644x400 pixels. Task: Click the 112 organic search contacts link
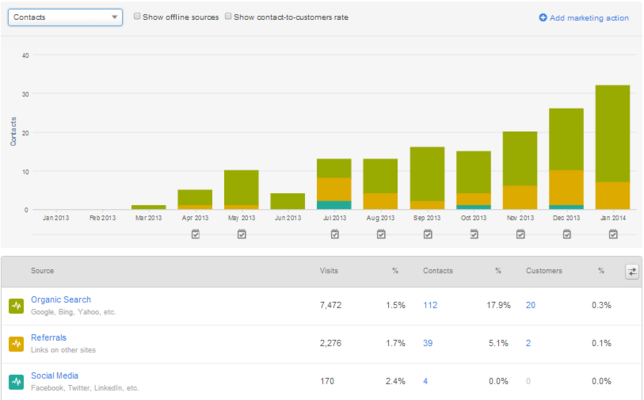pos(430,305)
